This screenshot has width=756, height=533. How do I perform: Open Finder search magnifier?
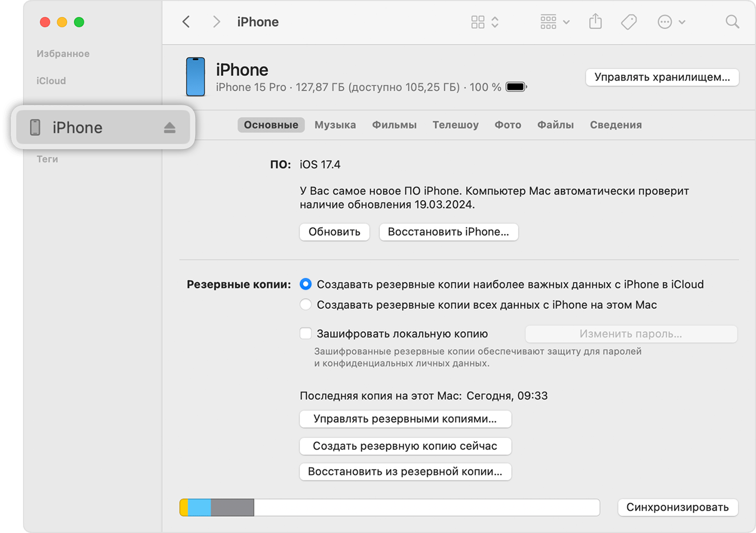[x=732, y=22]
